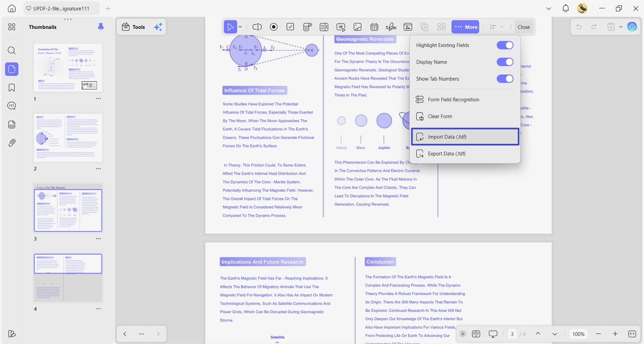Open page 1 thumbnail options menu
This screenshot has height=344, width=644.
click(98, 99)
